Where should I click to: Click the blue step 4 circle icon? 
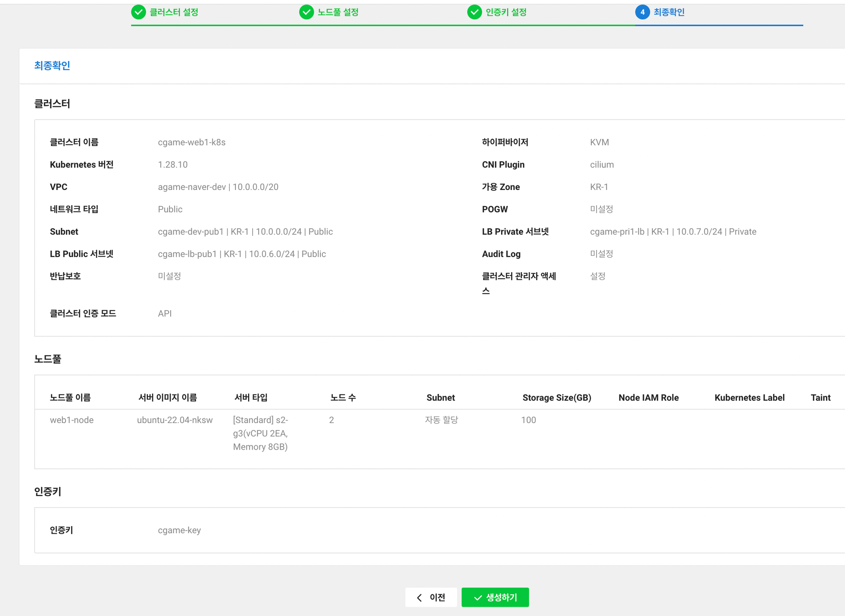[x=642, y=12]
